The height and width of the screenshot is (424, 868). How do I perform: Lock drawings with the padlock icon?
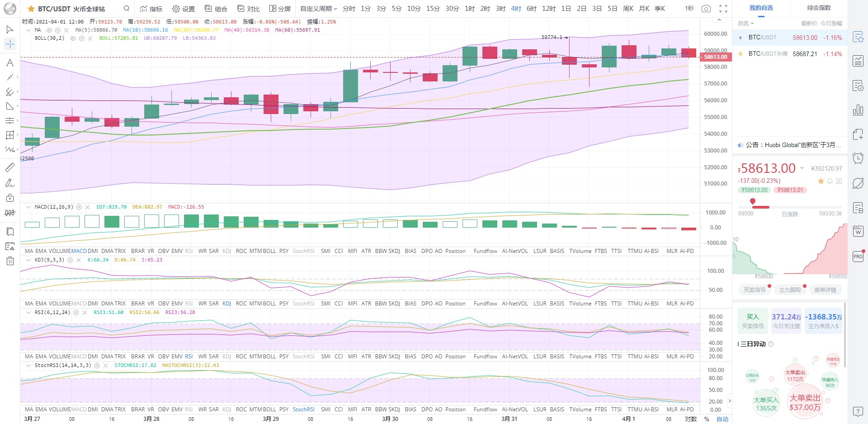point(10,198)
